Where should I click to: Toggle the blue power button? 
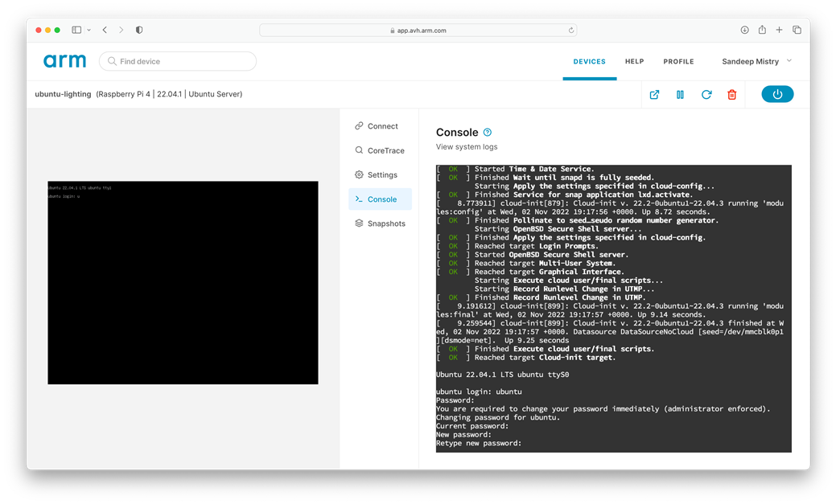(777, 94)
